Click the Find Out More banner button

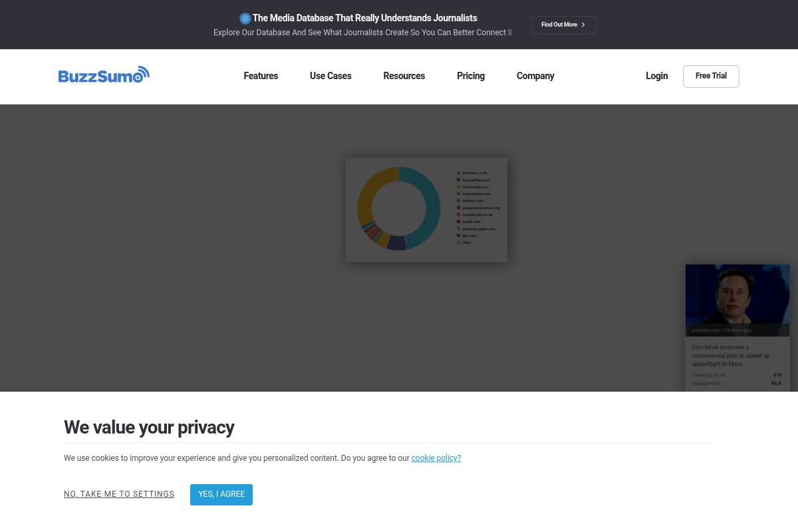coord(563,25)
